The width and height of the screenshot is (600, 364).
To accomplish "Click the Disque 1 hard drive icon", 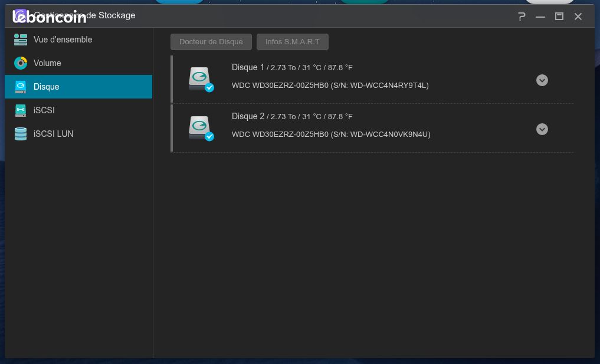I will 201,80.
